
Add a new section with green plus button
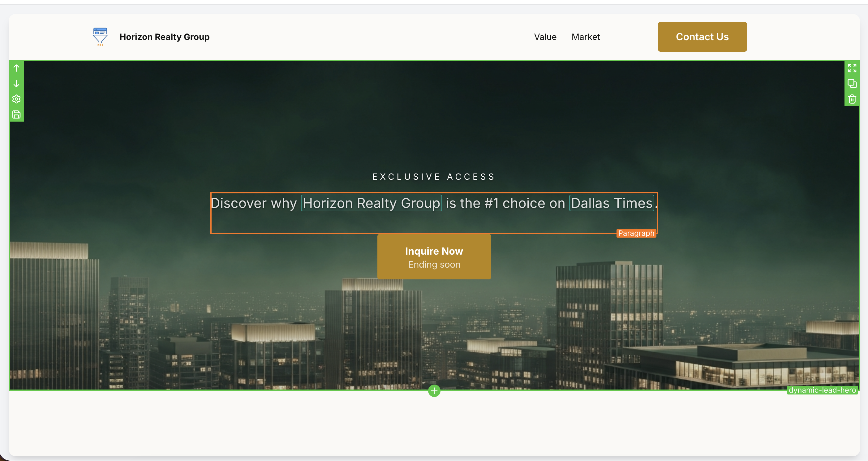click(x=434, y=391)
